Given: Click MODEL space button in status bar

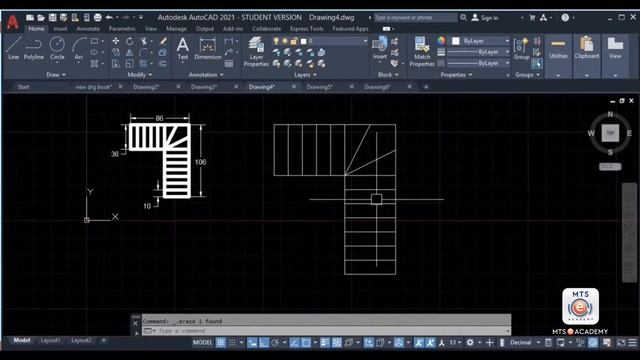Looking at the screenshot, I should point(202,342).
